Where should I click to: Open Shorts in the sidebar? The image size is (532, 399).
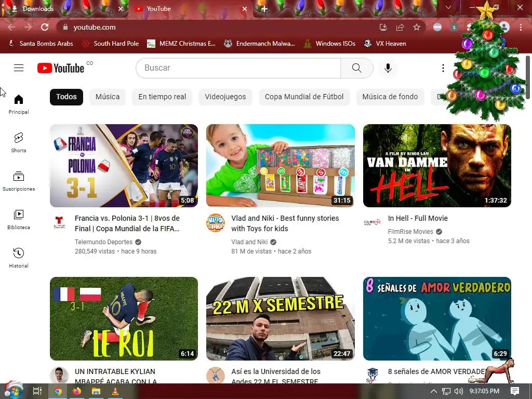[19, 142]
